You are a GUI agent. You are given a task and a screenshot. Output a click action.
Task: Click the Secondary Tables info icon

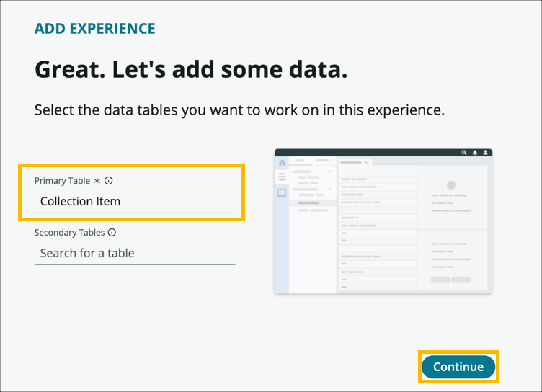coord(112,233)
